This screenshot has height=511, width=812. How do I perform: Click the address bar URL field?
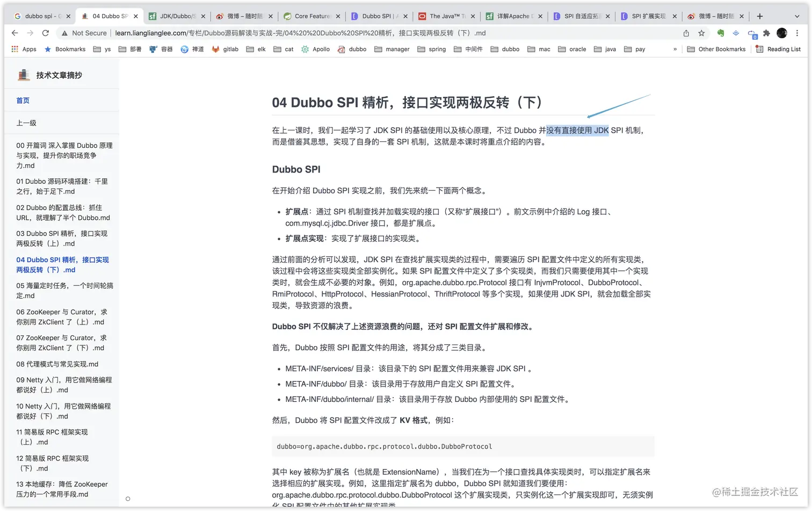(x=371, y=33)
